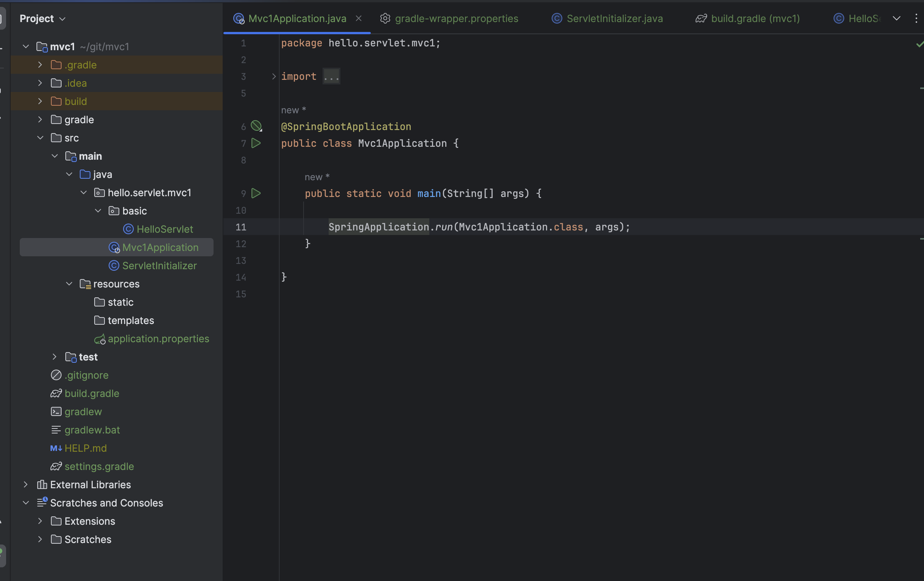Show hidden editor tabs dropdown
The width and height of the screenshot is (924, 581).
point(896,18)
